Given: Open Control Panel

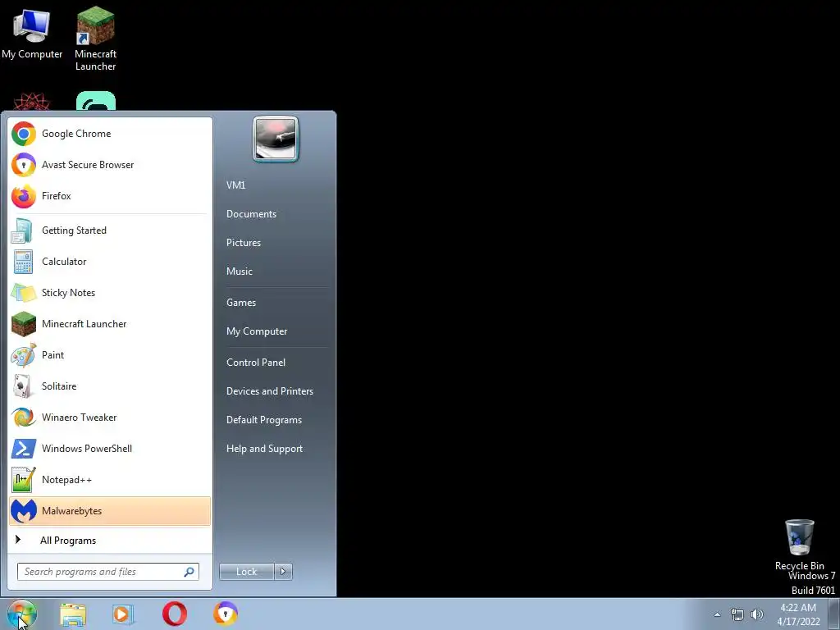Looking at the screenshot, I should (x=276, y=362).
